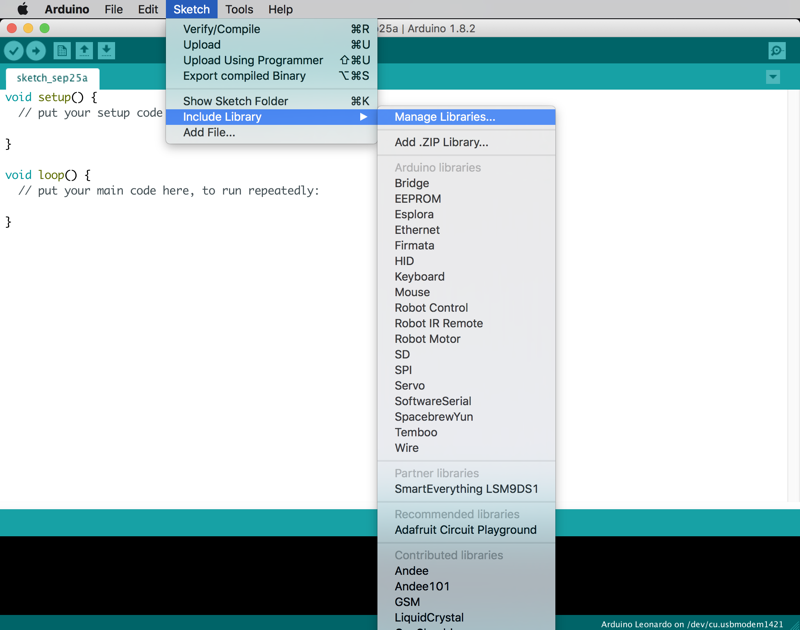The image size is (800, 630).
Task: Include the SPI library
Action: (x=466, y=370)
